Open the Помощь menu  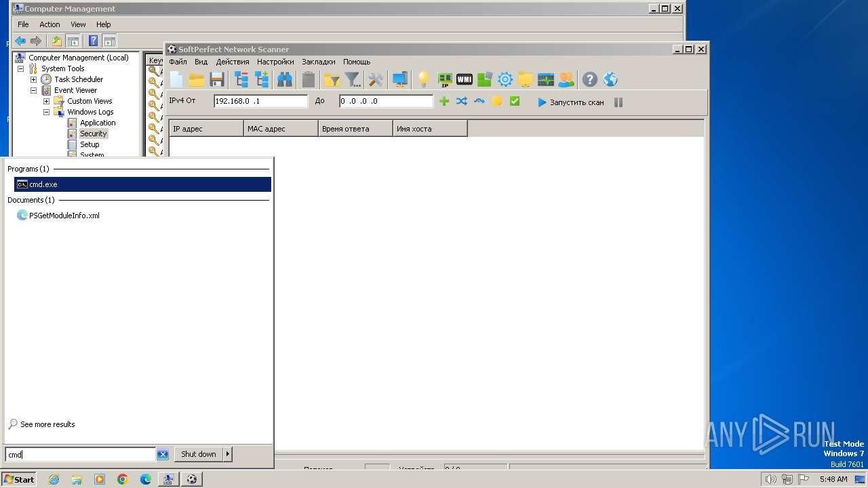357,62
